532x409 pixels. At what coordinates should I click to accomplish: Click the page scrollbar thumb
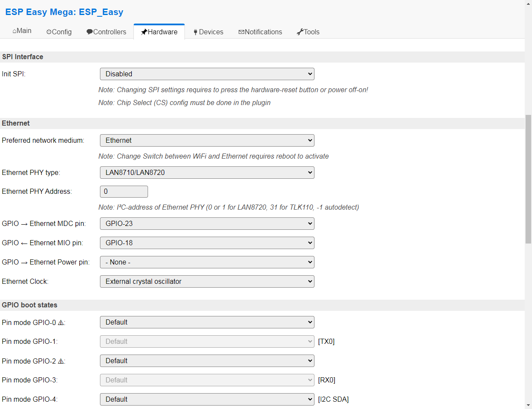[x=528, y=179]
